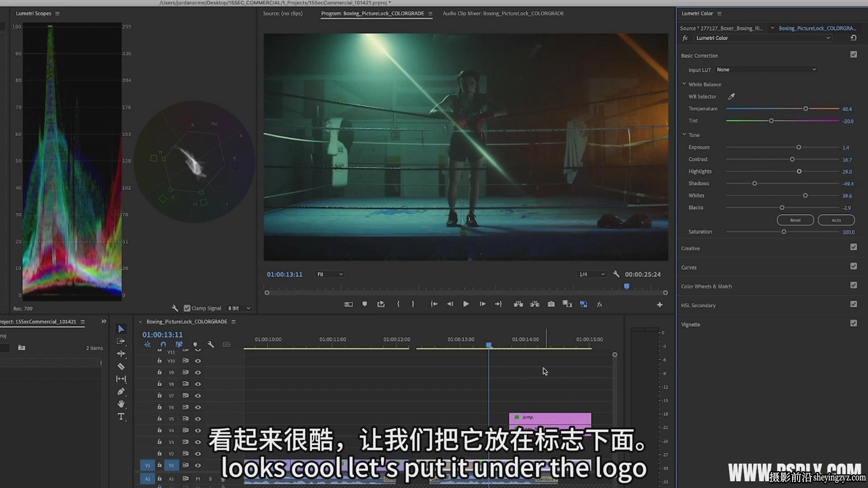Toggle Color Wheels & Match checkbox
Image resolution: width=868 pixels, height=488 pixels.
click(x=854, y=285)
